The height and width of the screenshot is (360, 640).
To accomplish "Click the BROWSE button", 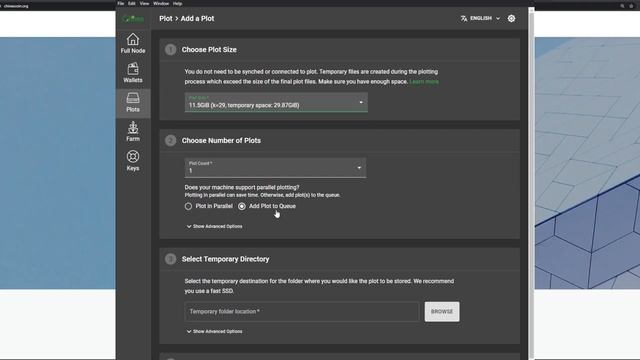I will tap(442, 311).
